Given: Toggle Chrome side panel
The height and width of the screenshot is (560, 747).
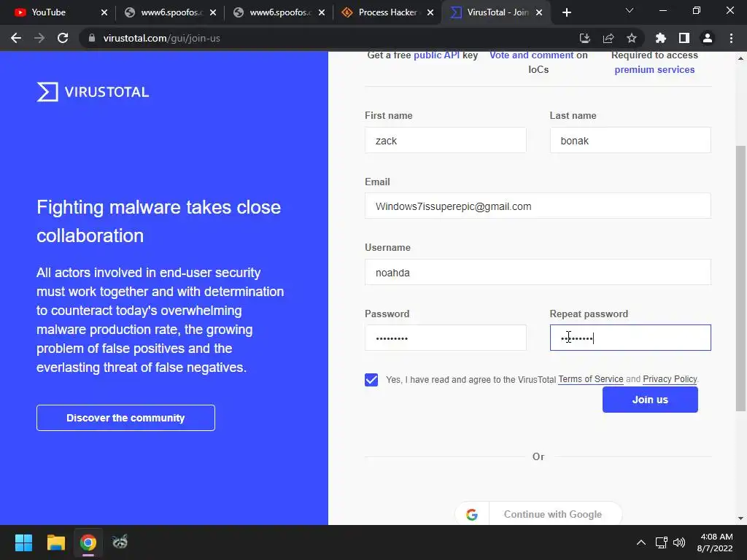Looking at the screenshot, I should pos(684,38).
